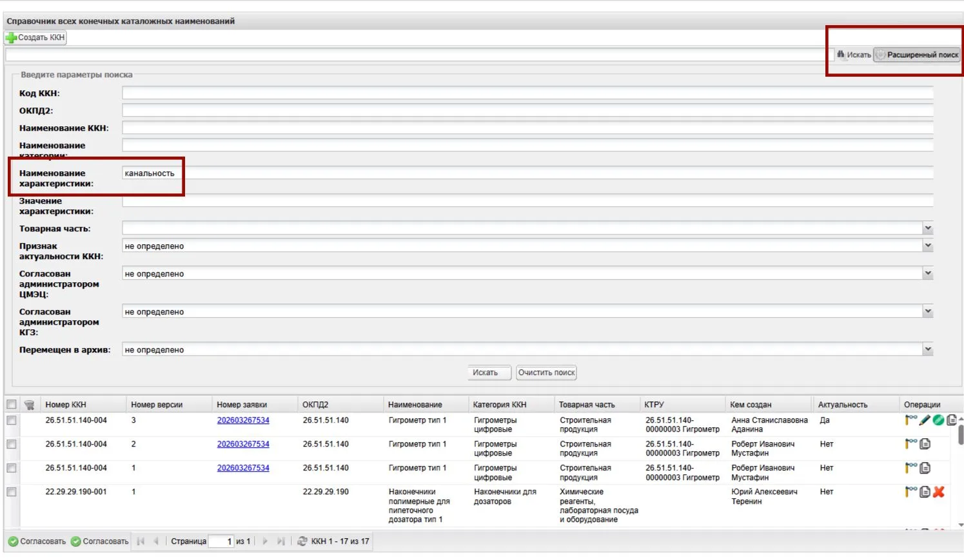This screenshot has height=560, width=964.
Task: Toggle the select-all checkbox in table header
Action: [12, 405]
